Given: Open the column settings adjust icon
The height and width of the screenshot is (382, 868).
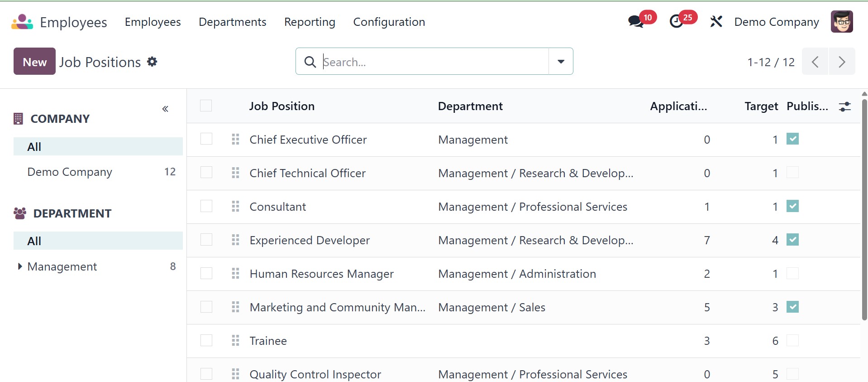Looking at the screenshot, I should click(844, 106).
